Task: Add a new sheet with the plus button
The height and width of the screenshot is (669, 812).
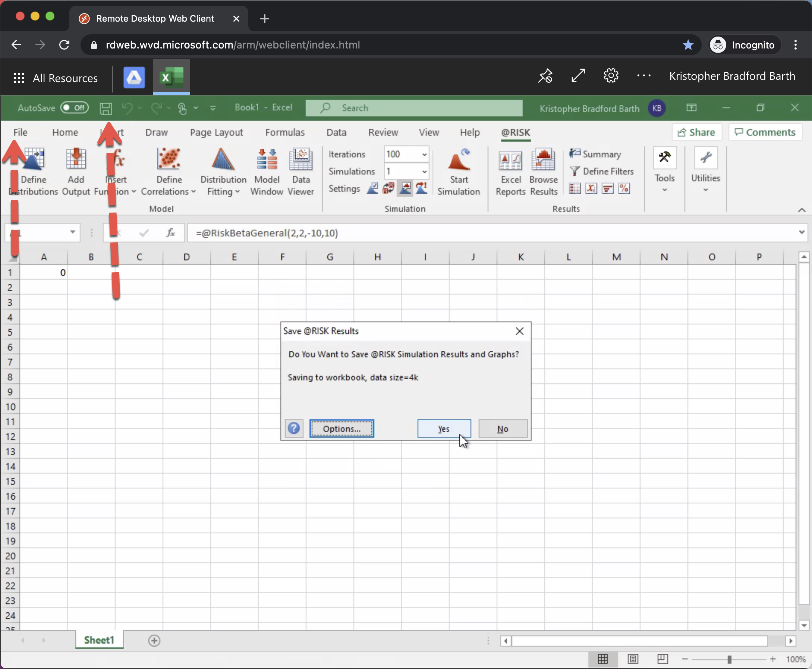Action: [154, 641]
